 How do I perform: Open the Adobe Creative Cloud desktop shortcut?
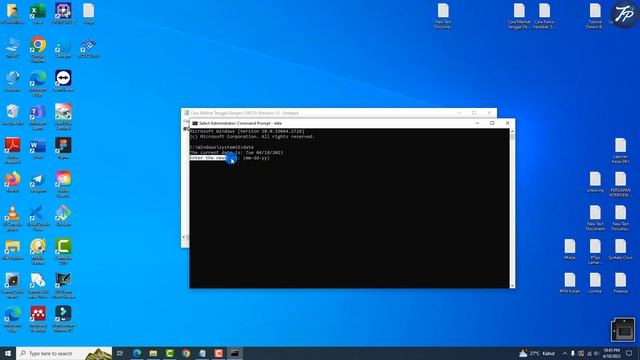[x=63, y=184]
